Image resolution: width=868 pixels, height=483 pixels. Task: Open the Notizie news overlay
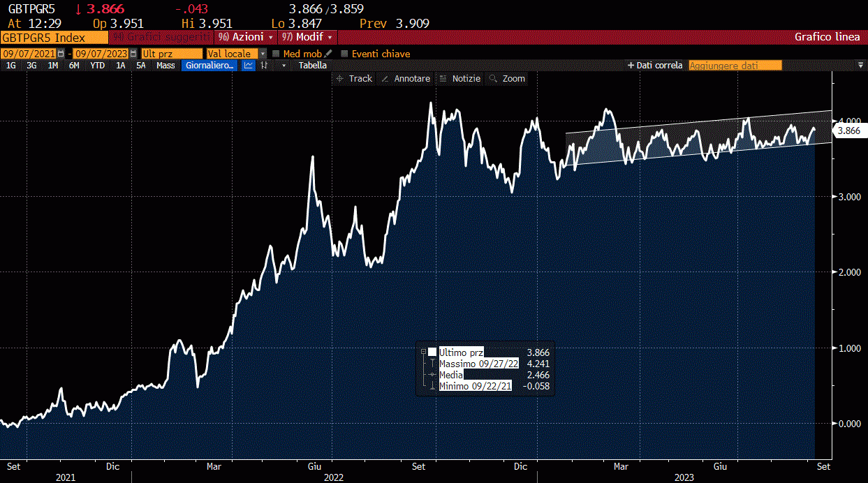click(460, 79)
